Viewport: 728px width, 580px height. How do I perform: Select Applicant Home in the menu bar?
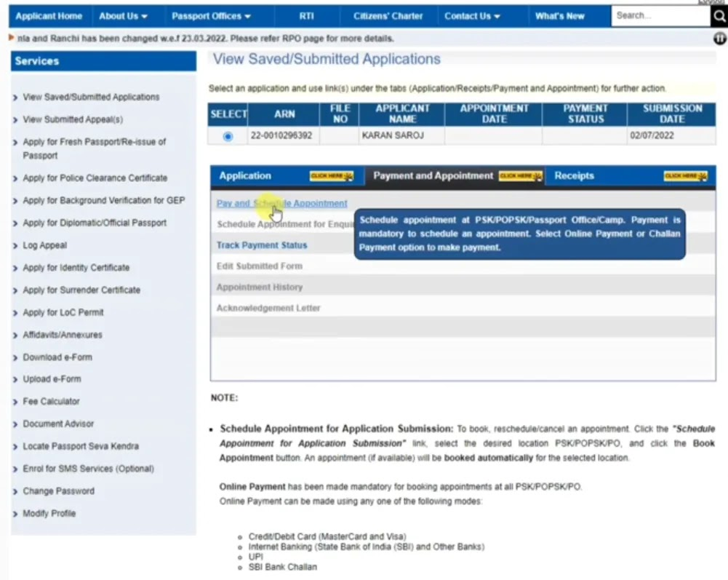point(49,15)
